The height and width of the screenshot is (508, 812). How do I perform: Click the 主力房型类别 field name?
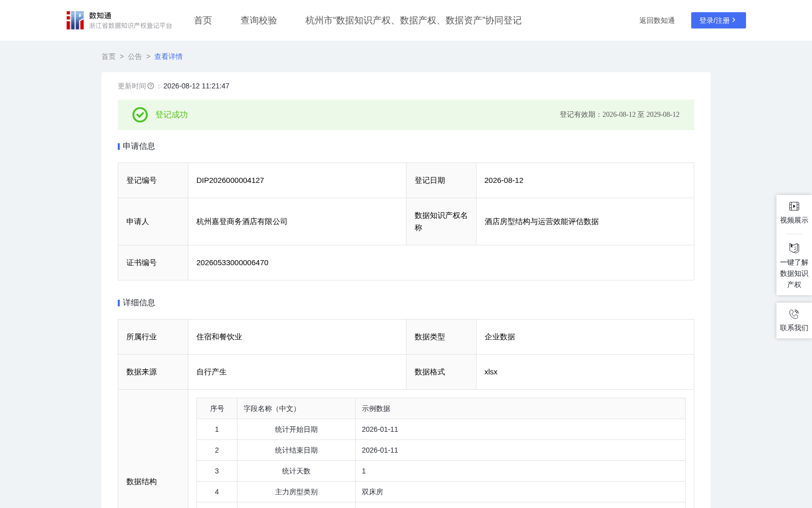click(296, 492)
